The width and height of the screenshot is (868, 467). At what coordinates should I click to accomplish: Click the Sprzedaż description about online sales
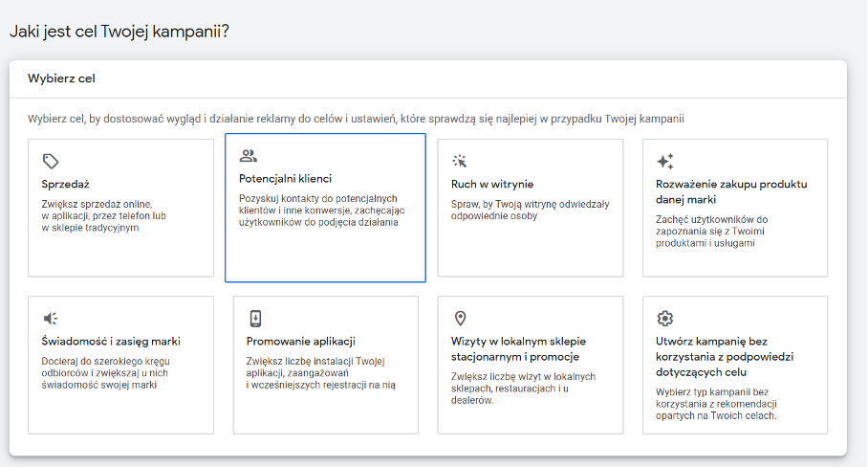[x=103, y=216]
